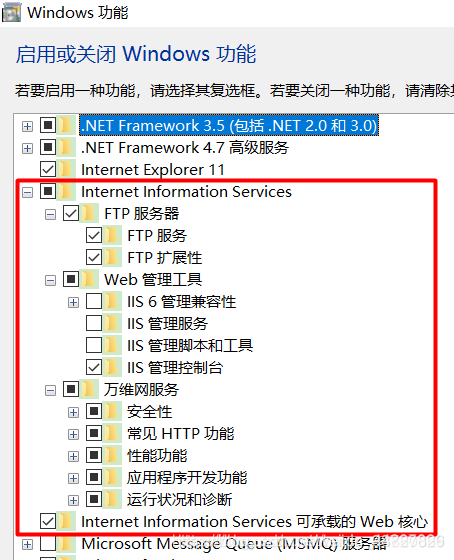Click folder icon beside 万维网服务
Image resolution: width=454 pixels, height=560 pixels.
point(90,389)
